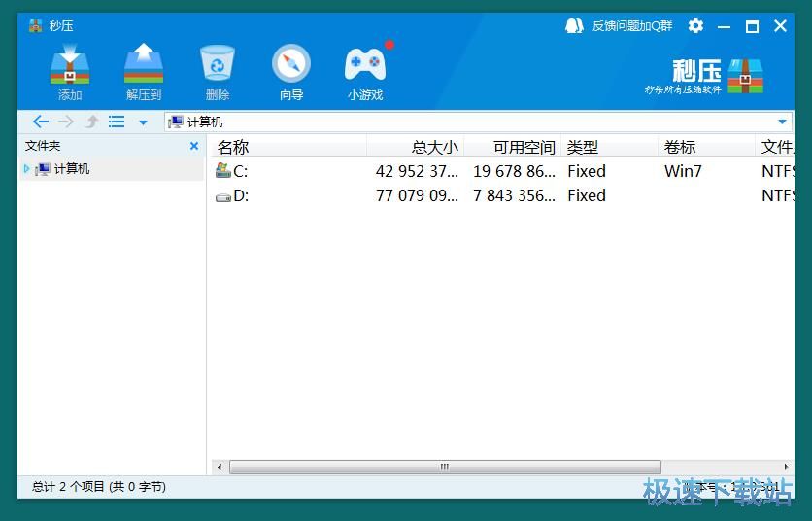Viewport: 812px width, 521px height.
Task: Click the 19 678 86... free space cell
Action: [x=514, y=171]
